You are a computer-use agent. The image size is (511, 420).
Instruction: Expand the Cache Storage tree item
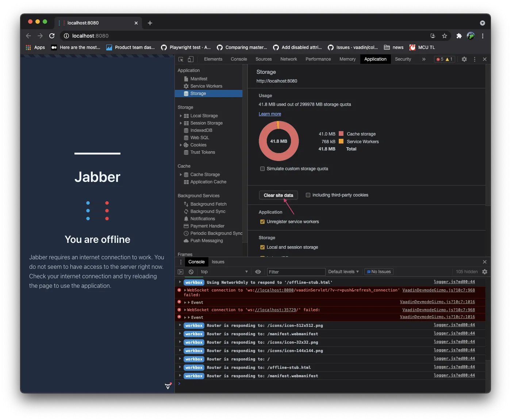point(181,175)
